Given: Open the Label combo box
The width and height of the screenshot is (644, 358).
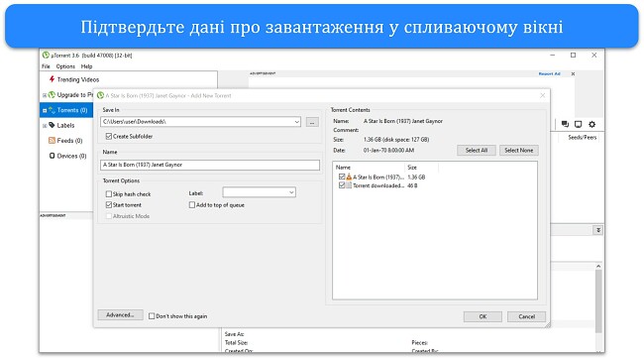Looking at the screenshot, I should coord(259,192).
